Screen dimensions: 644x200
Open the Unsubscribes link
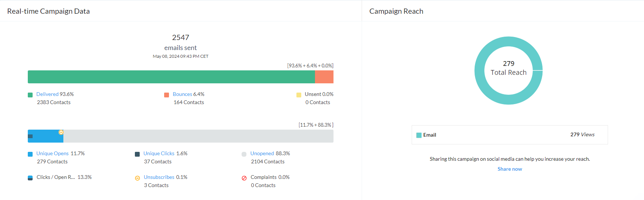click(159, 177)
